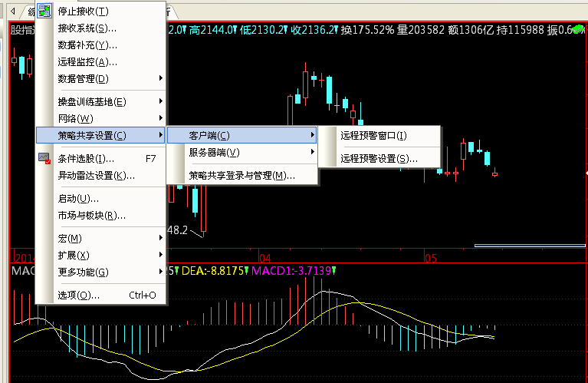
Task: Expand 更多功能(G) submenu
Action: tap(100, 272)
